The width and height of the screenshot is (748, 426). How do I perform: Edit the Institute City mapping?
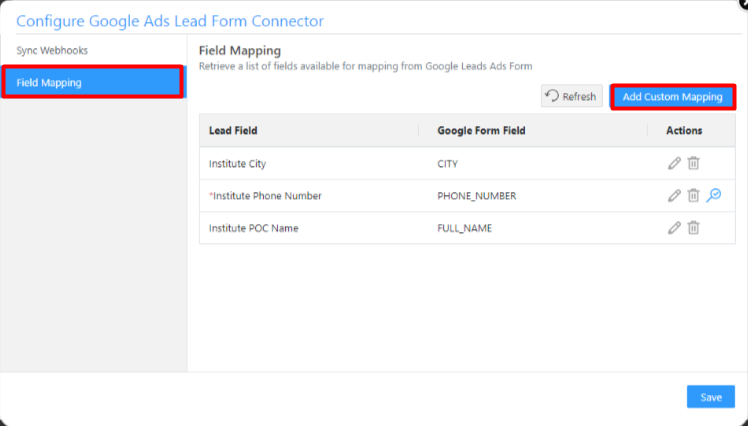point(674,163)
